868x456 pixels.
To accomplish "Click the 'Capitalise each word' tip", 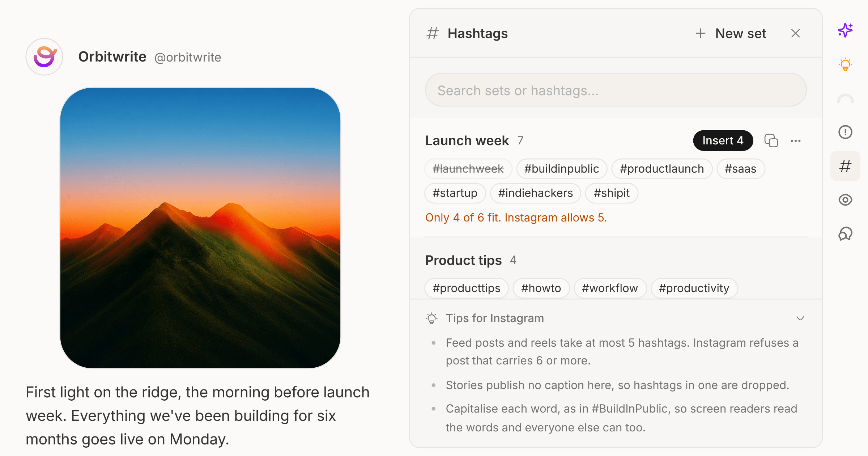I will point(621,418).
